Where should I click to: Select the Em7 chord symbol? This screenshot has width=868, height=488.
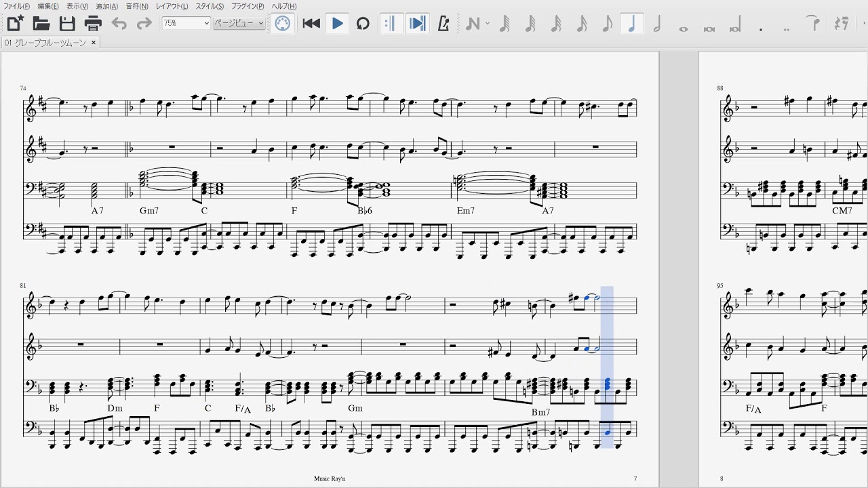[x=466, y=211]
